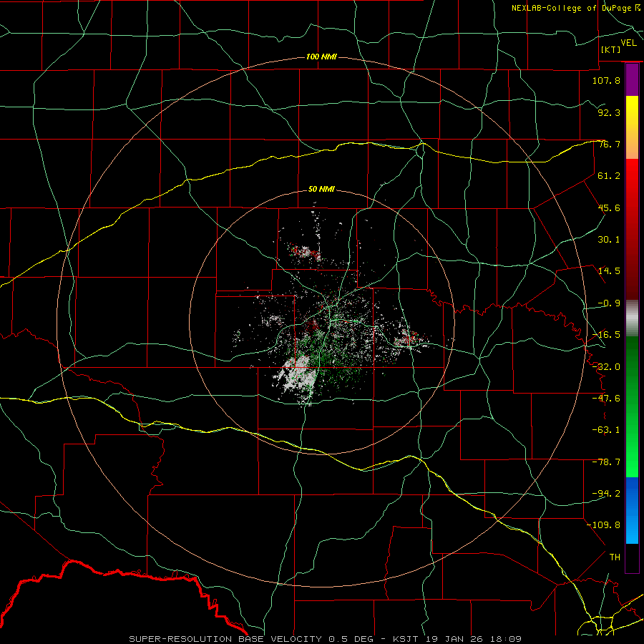
Task: Pick the purple segment of the color bar
Action: [632, 79]
